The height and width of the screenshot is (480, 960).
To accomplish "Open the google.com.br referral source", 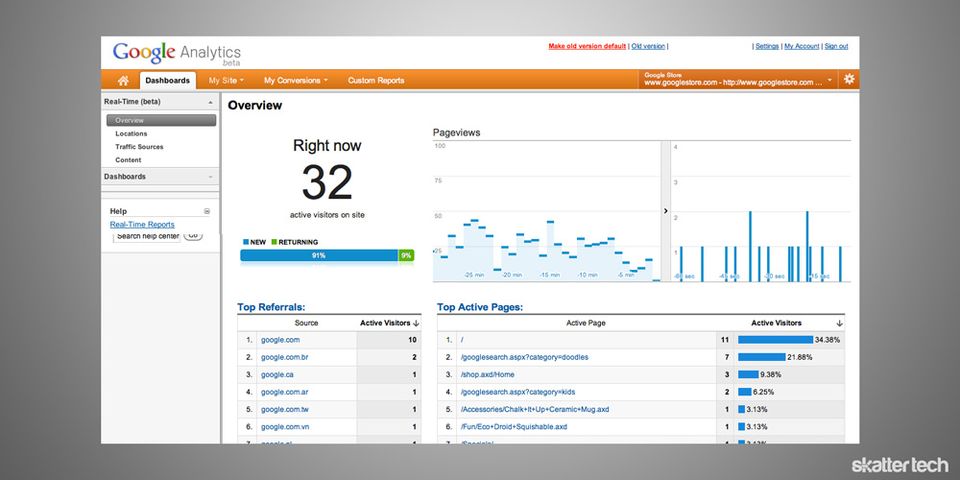I will click(x=284, y=357).
